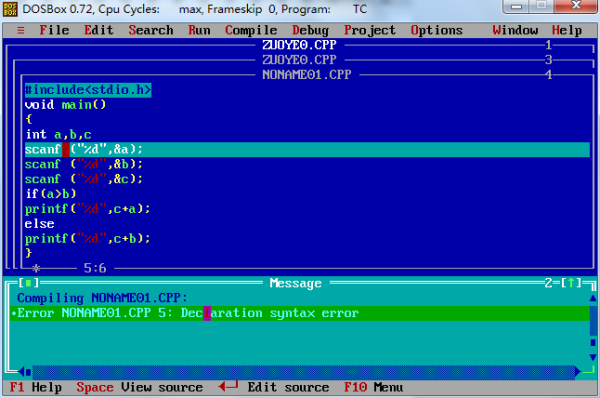Click the closing brace line of main

click(x=28, y=253)
